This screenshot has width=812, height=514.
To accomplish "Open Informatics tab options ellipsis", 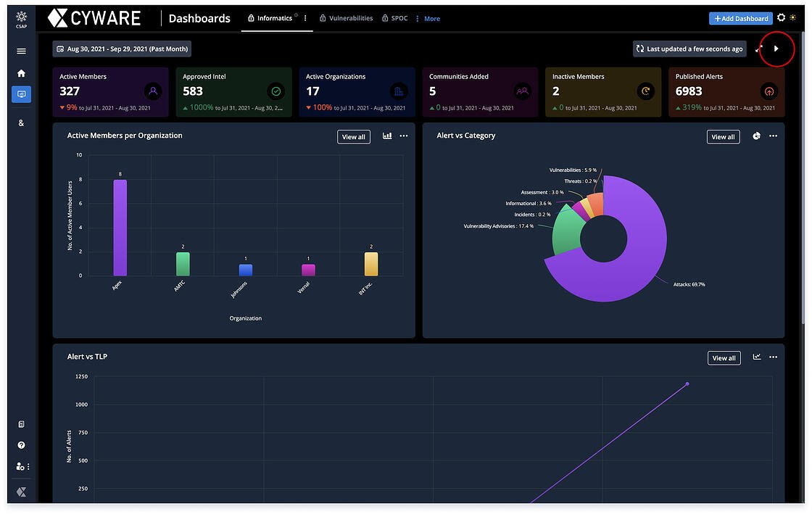I will [305, 18].
